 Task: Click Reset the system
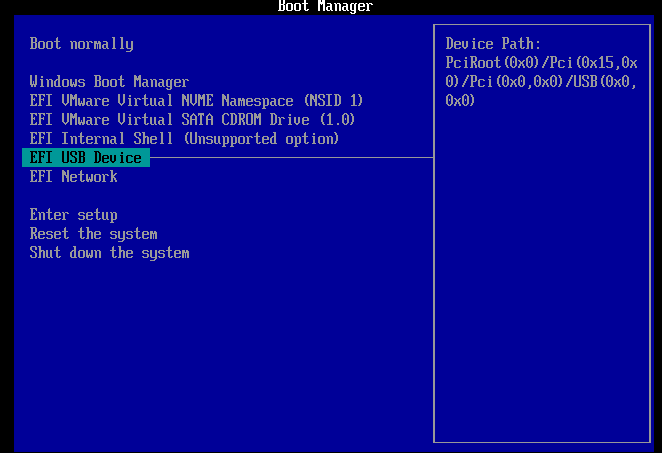pos(93,234)
